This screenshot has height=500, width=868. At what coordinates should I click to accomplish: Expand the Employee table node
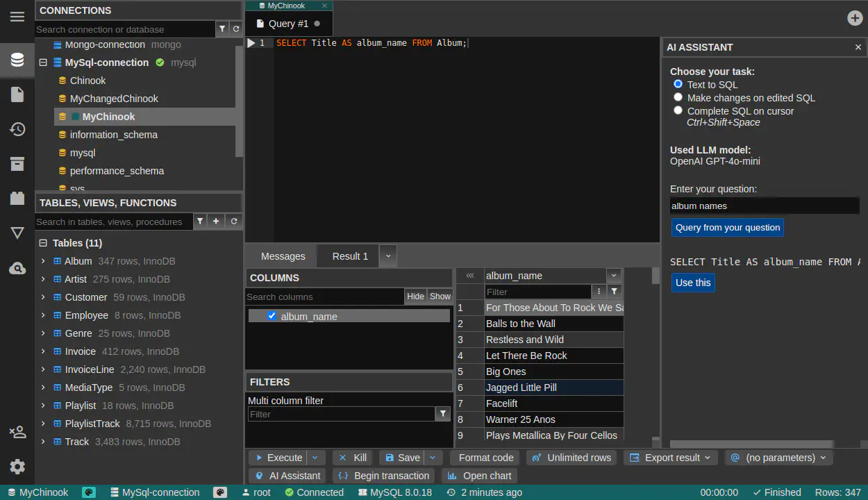[x=43, y=315]
